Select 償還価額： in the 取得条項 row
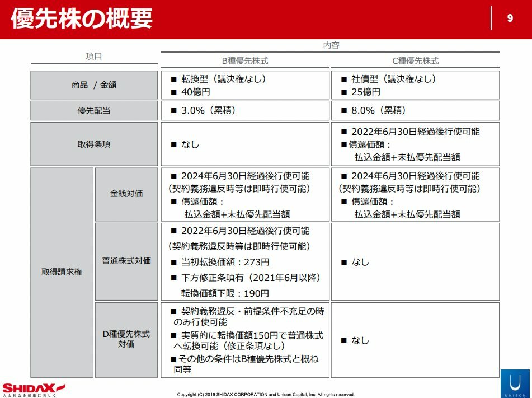Viewport: 532px width, 398px height. 370,144
